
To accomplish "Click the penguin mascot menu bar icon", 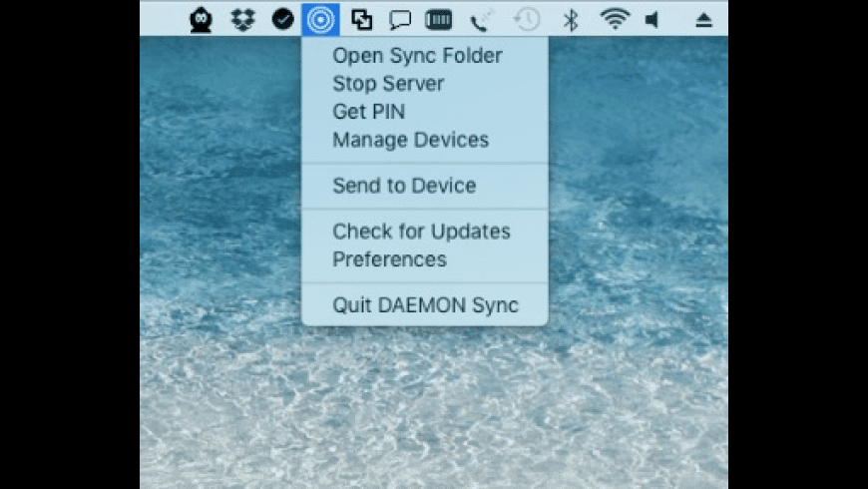I will point(201,20).
